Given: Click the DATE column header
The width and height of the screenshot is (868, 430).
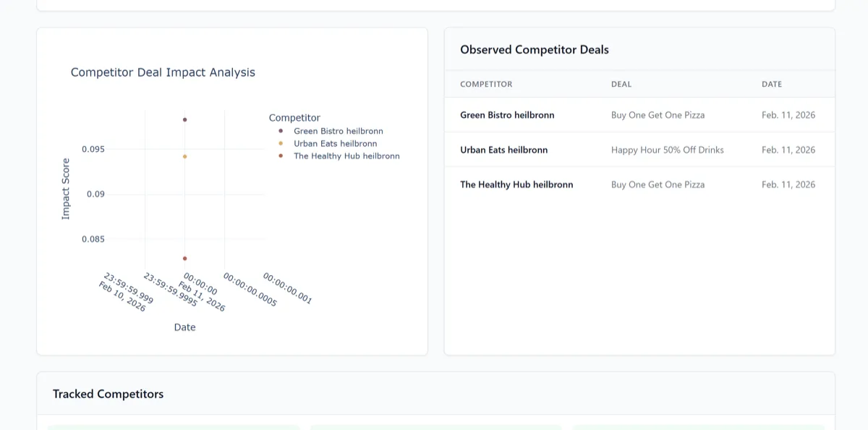Looking at the screenshot, I should (x=772, y=84).
